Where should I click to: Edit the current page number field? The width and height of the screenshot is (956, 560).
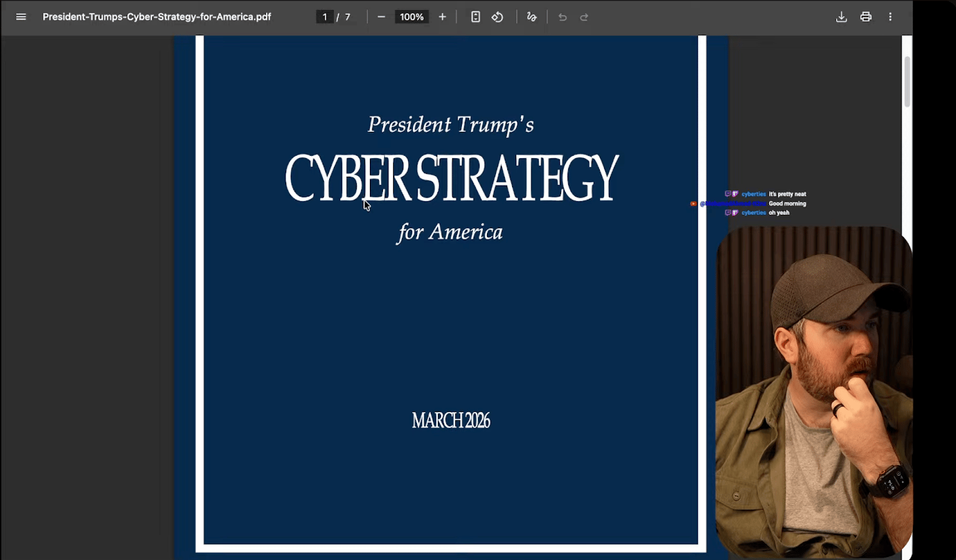[x=324, y=17]
